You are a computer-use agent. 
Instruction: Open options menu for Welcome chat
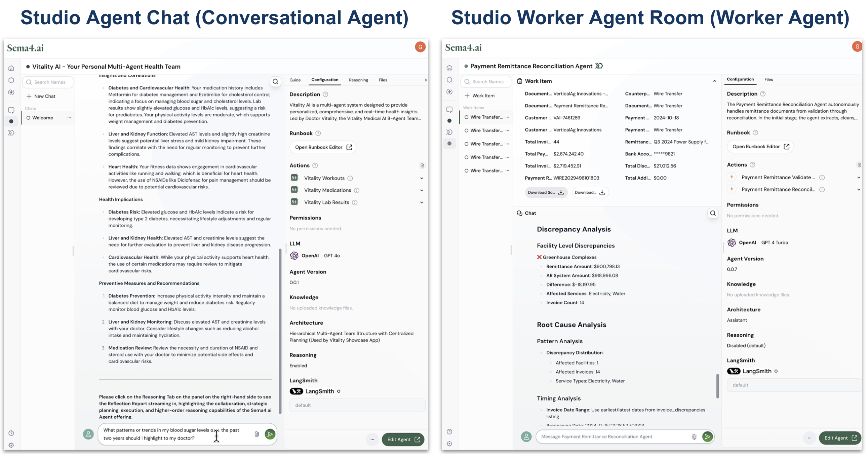point(69,118)
